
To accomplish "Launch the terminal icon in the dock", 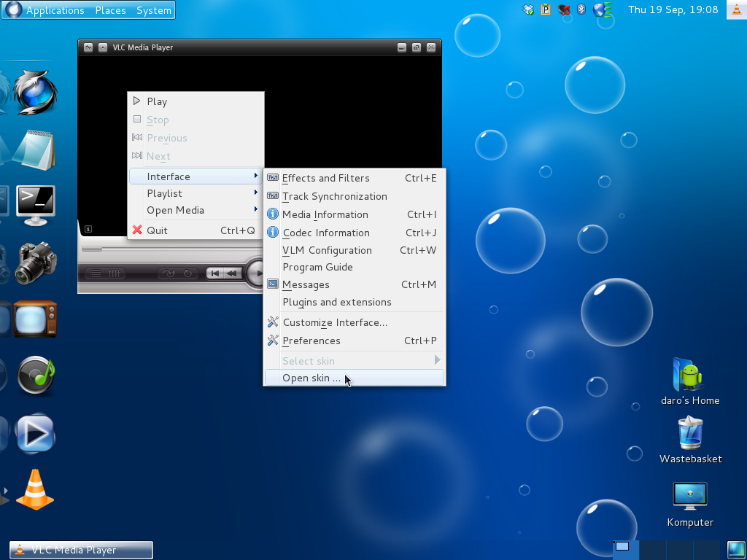I will [35, 206].
